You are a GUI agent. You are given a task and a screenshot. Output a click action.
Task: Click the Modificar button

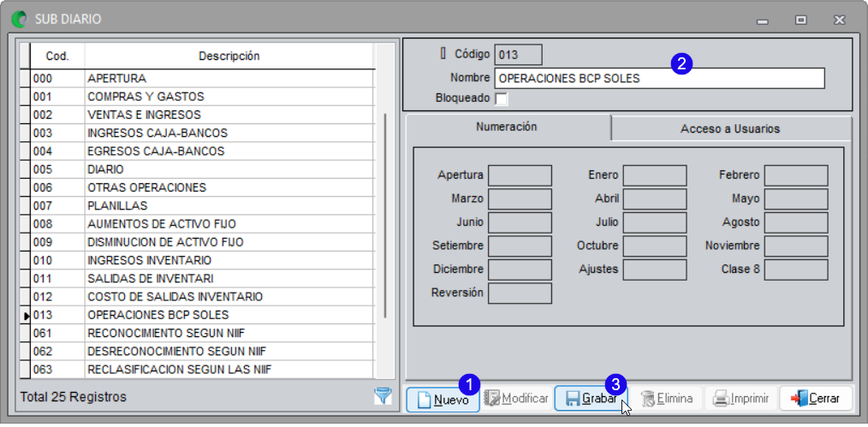point(516,399)
